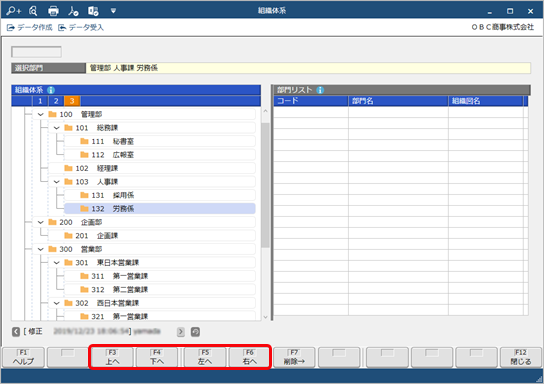Click the info icon next to 組織体系
Screen dimensions: 544x384
point(51,90)
